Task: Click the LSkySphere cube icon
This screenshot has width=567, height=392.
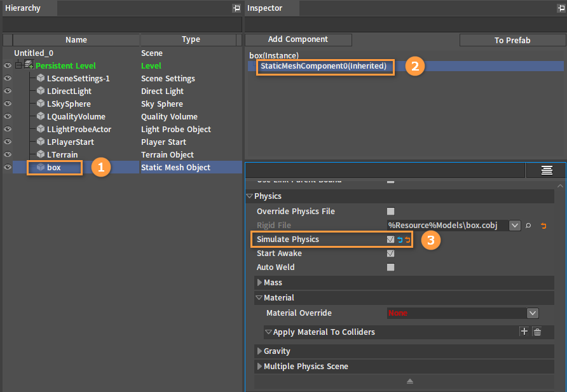Action: click(x=41, y=104)
